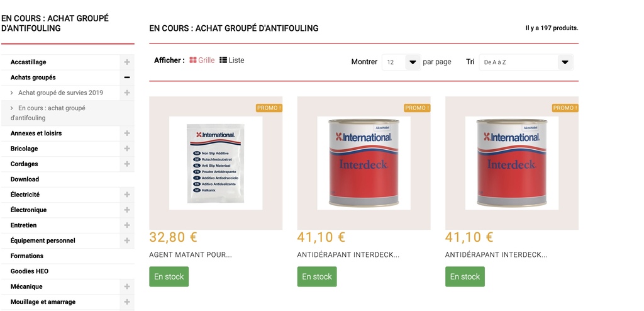The height and width of the screenshot is (311, 644).
Task: Expand Mécanique plus icon
Action: click(127, 286)
